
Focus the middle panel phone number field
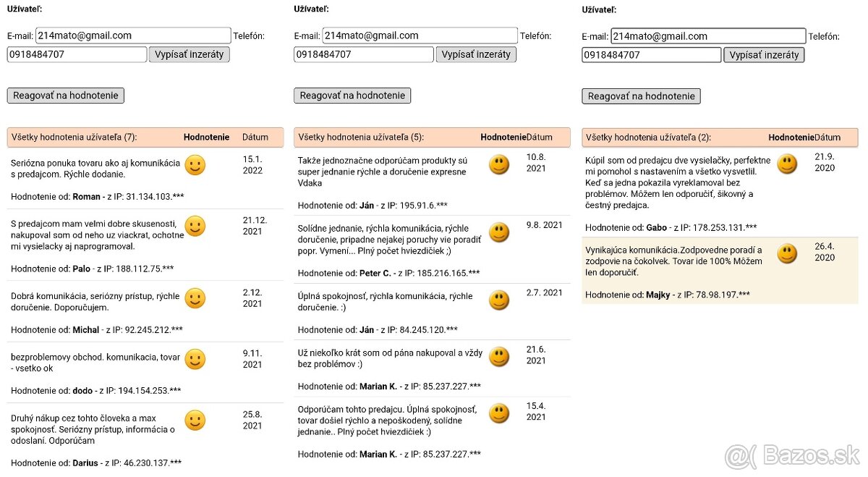pos(363,54)
